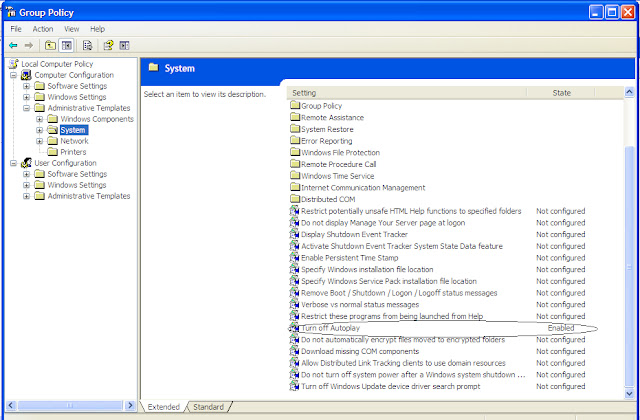
Task: Expand the System tree node
Action: (x=40, y=130)
